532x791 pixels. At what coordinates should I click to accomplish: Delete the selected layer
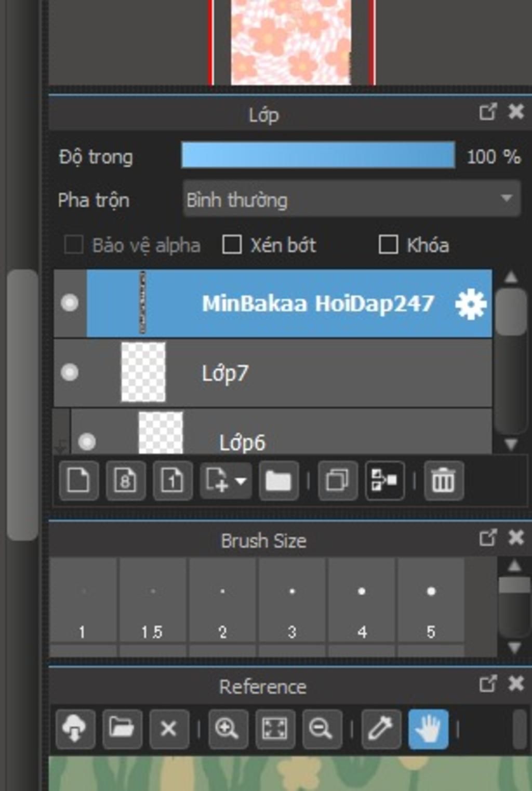click(x=443, y=480)
